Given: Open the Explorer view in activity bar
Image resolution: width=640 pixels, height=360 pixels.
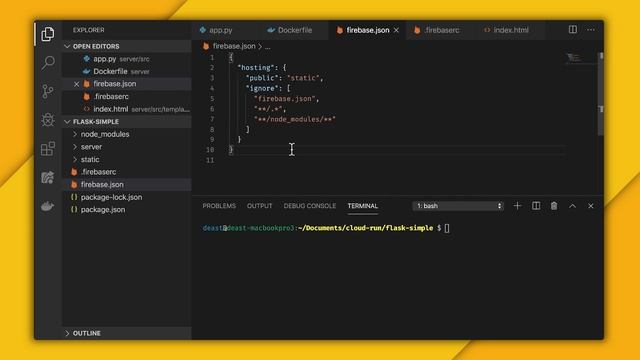Looking at the screenshot, I should (48, 34).
